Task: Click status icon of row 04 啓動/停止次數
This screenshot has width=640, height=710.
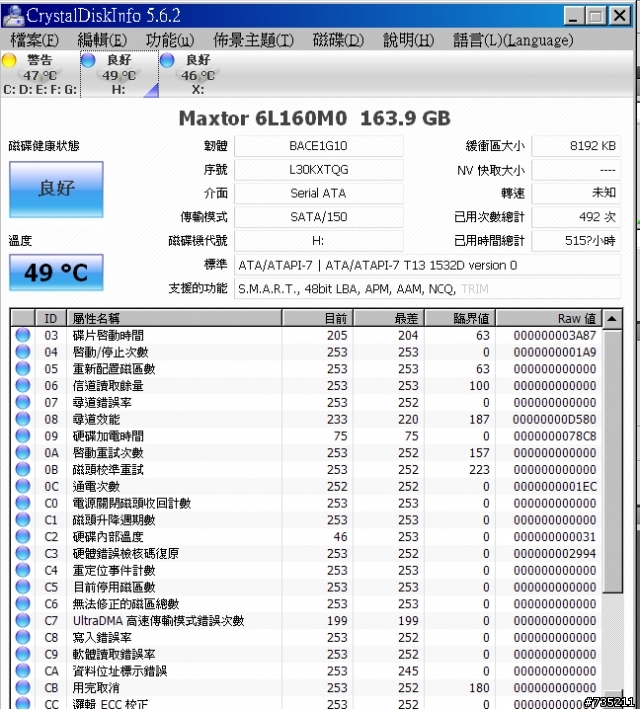Action: click(x=23, y=352)
